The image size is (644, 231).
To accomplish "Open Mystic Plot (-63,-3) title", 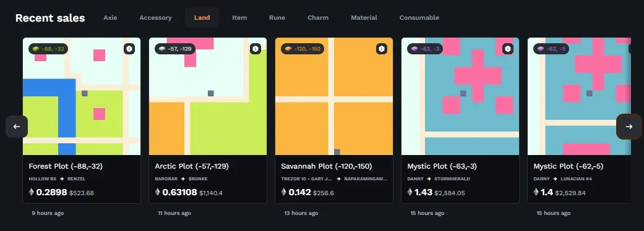I will coord(442,167).
